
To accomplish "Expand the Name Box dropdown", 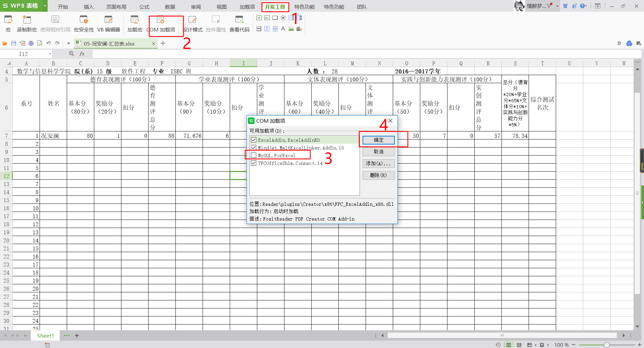I will point(50,54).
